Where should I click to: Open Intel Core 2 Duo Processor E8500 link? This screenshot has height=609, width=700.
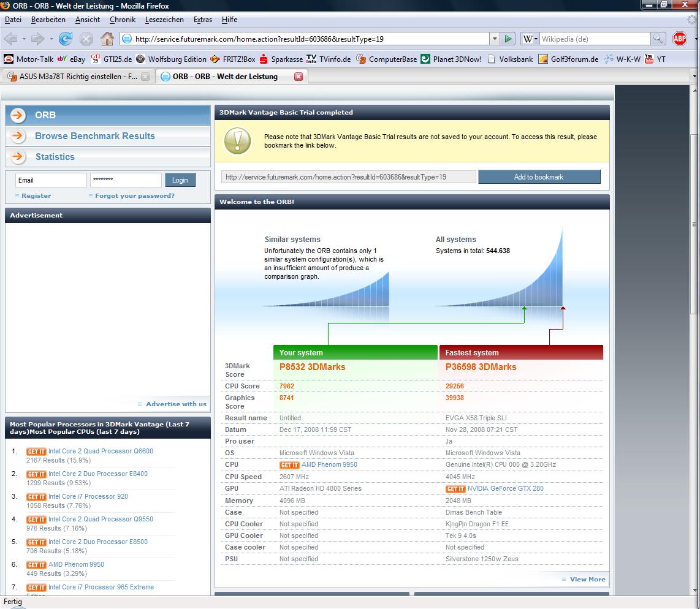pos(98,542)
